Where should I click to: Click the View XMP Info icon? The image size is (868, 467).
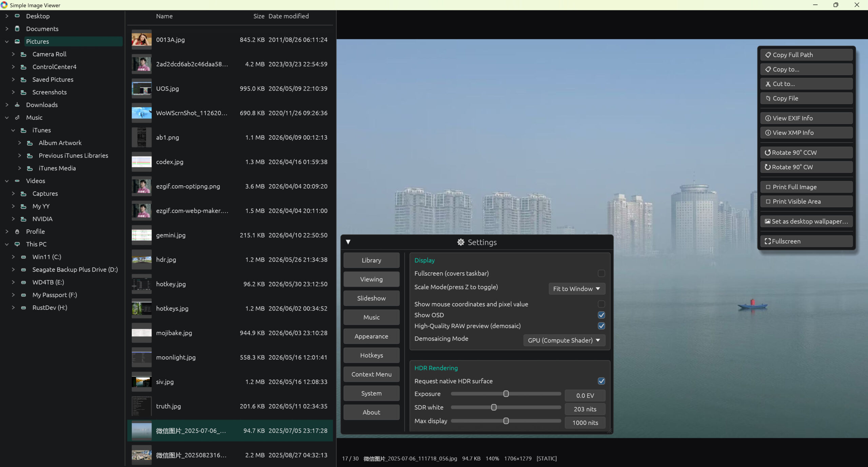(x=768, y=133)
